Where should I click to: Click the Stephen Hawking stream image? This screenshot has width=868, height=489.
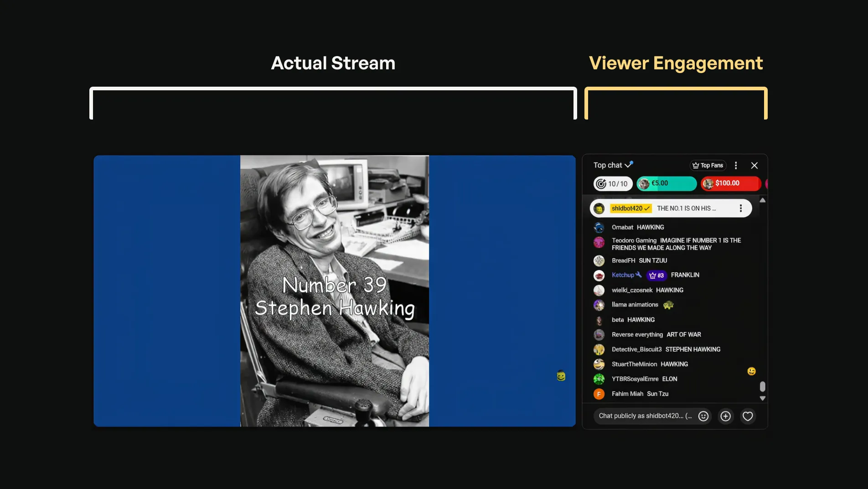pyautogui.click(x=335, y=291)
